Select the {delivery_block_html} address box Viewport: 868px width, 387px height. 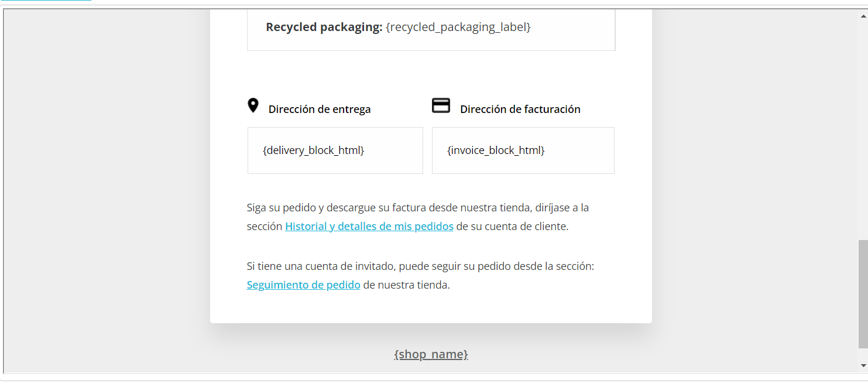[x=335, y=150]
